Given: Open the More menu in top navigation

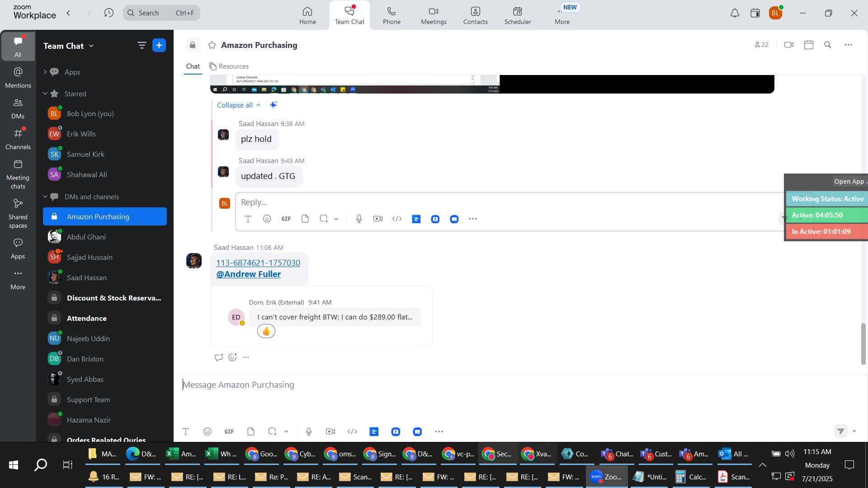Looking at the screenshot, I should click(562, 15).
